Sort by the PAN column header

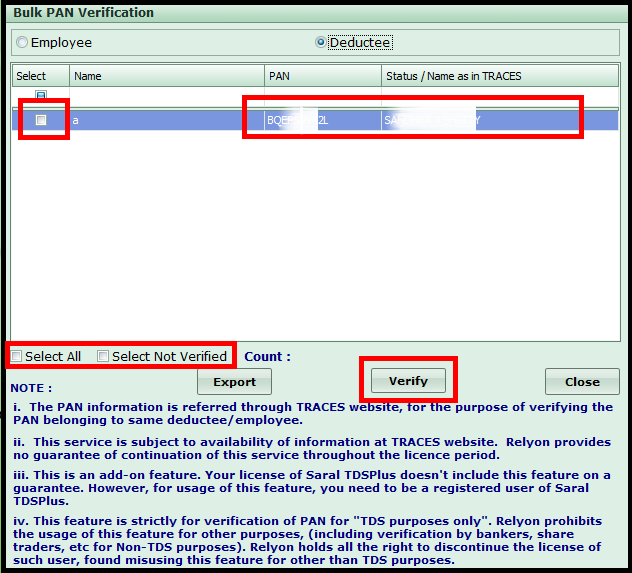tap(323, 76)
